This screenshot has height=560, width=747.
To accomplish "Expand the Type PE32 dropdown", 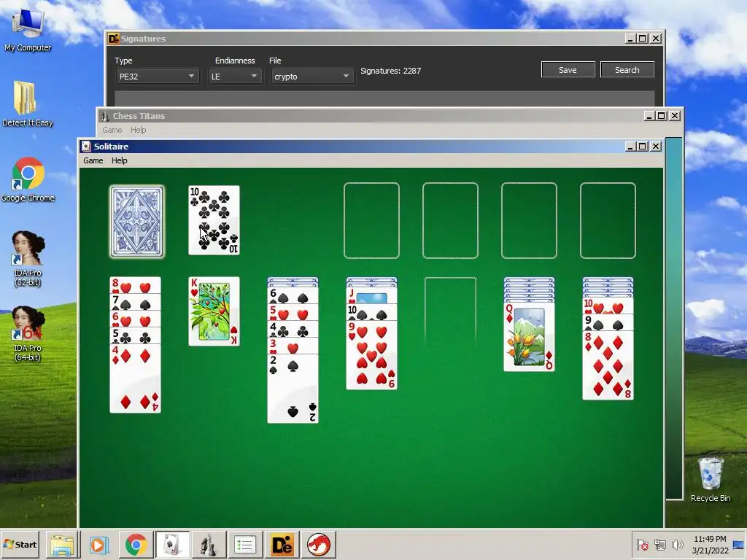I will coord(158,76).
